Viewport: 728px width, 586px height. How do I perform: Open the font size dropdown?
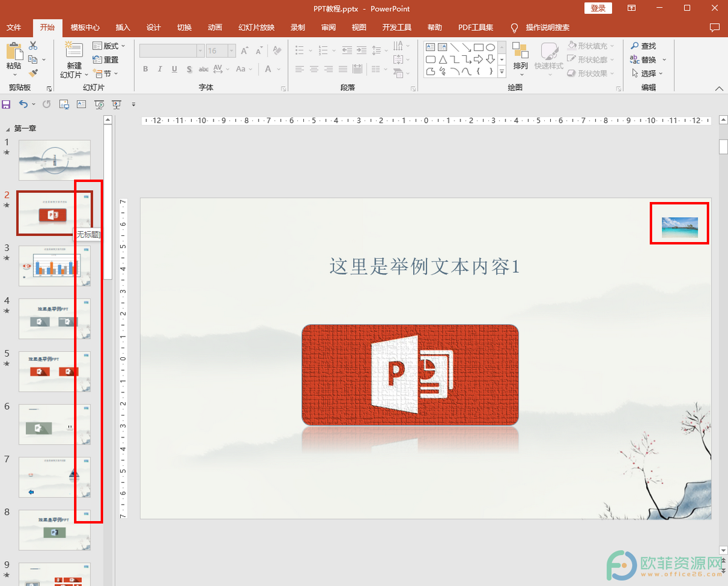231,51
